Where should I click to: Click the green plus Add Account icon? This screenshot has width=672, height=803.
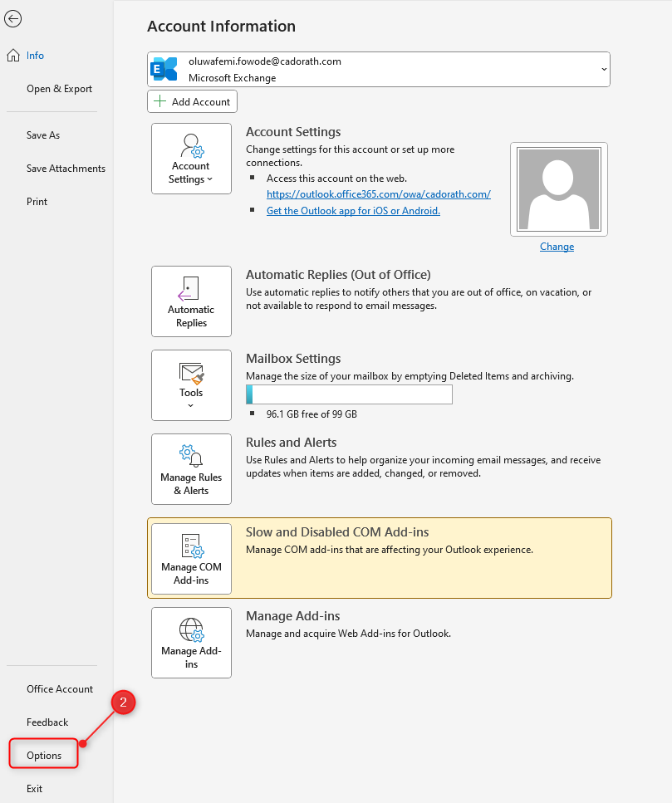tap(159, 101)
